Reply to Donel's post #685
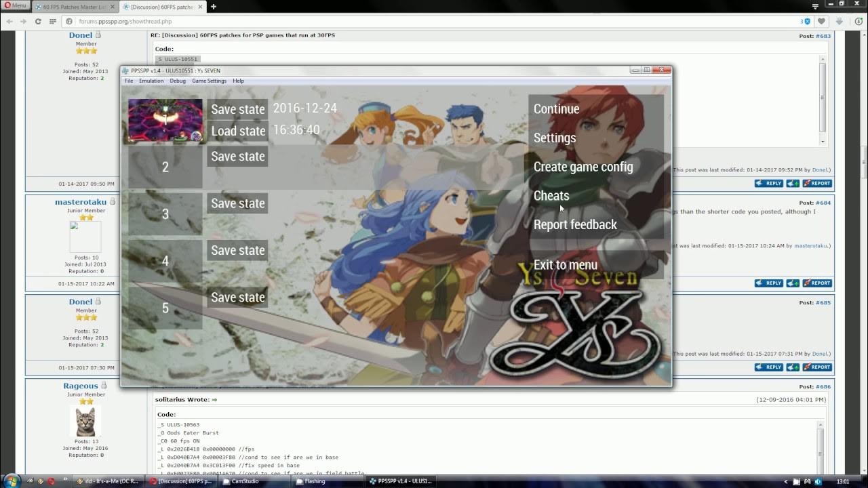The height and width of the screenshot is (488, 868). pyautogui.click(x=769, y=367)
